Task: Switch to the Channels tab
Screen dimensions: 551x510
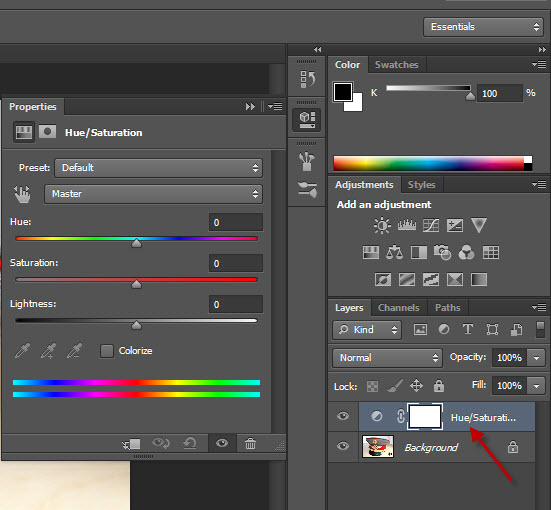Action: pos(398,308)
